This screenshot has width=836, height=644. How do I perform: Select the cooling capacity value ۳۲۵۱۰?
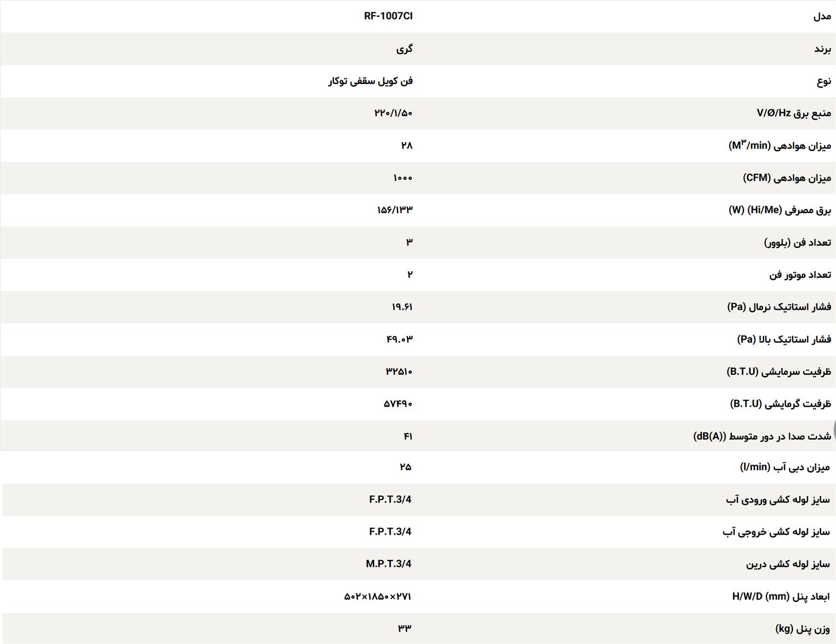point(398,372)
